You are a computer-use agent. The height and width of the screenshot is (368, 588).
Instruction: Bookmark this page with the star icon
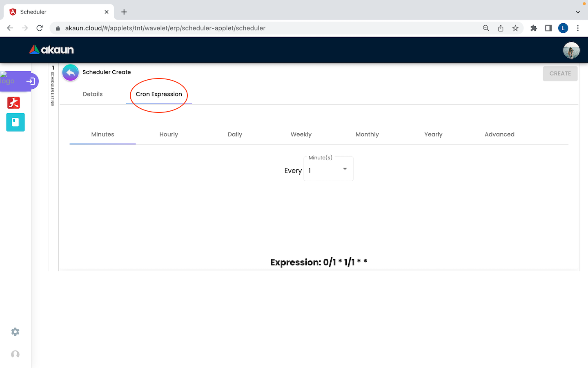(x=515, y=28)
